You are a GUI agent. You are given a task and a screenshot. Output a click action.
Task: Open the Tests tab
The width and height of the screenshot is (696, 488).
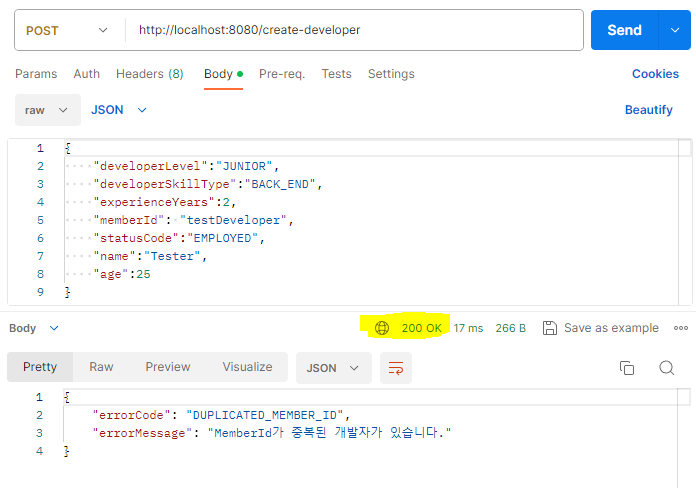[x=336, y=74]
